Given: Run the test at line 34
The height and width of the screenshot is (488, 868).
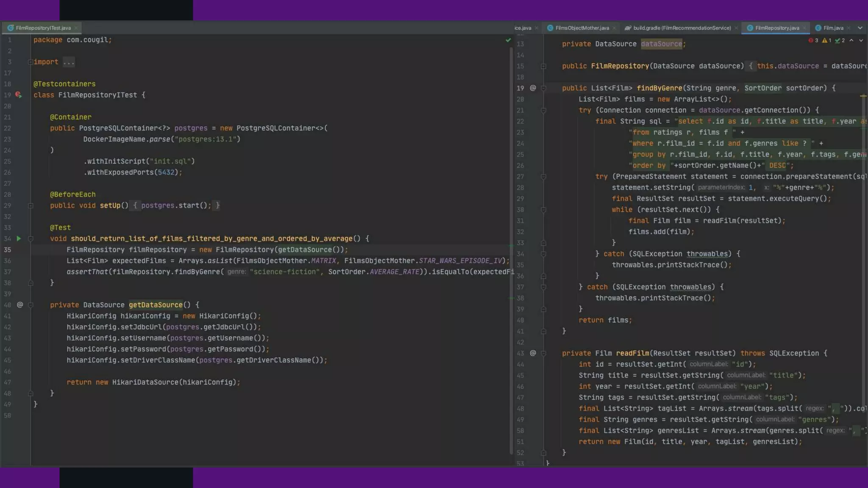Looking at the screenshot, I should 19,238.
